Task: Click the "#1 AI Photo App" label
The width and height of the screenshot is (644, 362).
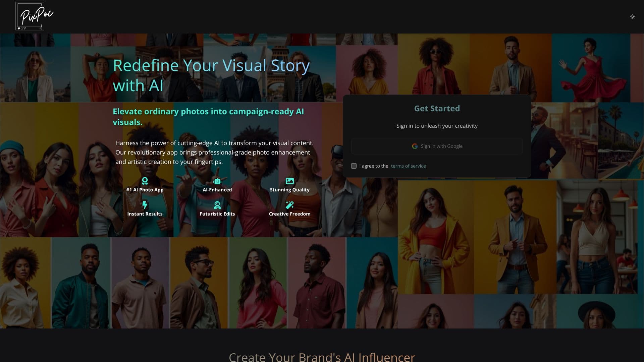Action: click(145, 190)
